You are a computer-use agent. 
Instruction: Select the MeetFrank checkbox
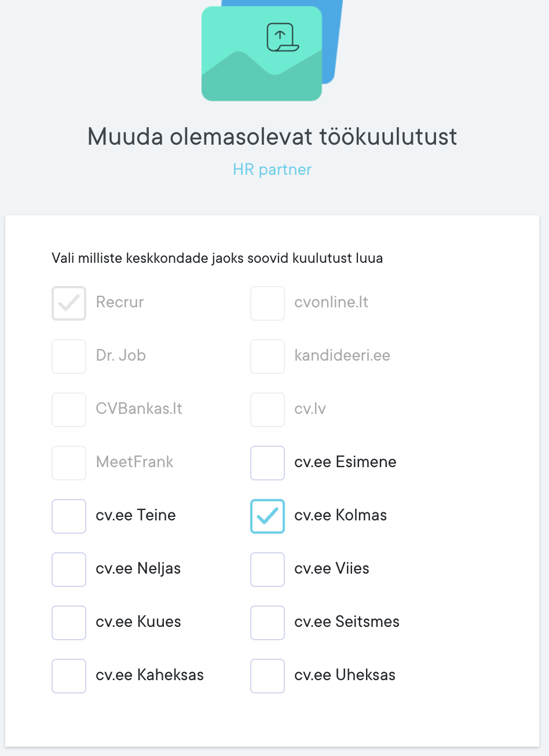pyautogui.click(x=69, y=463)
